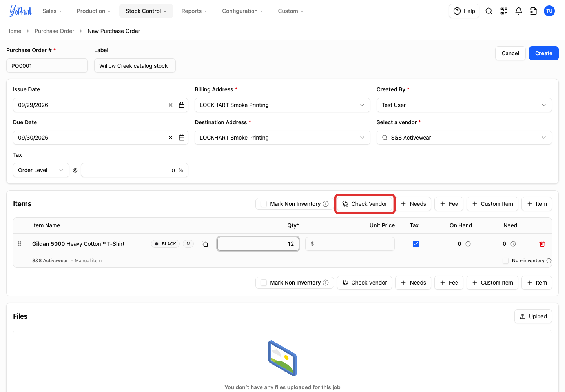This screenshot has height=392, width=565.
Task: Click the Purchase Order # field
Action: point(47,65)
